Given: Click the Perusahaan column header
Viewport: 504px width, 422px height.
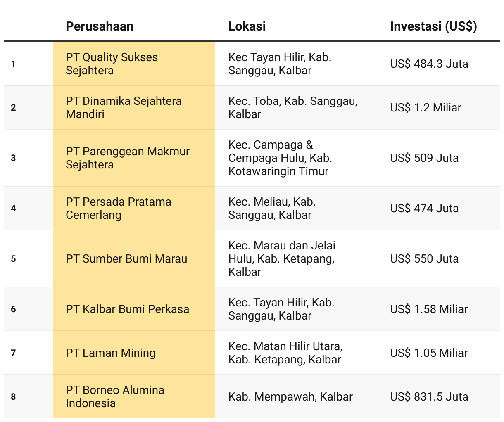Looking at the screenshot, I should coord(100,26).
